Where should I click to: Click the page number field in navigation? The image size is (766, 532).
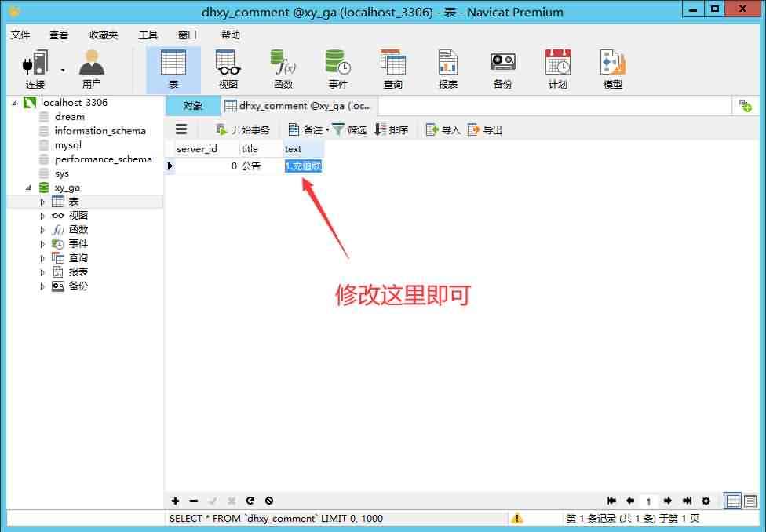648,501
